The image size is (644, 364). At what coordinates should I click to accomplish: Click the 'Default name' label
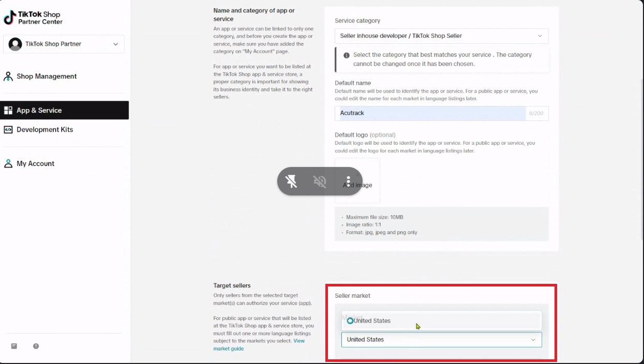353,83
